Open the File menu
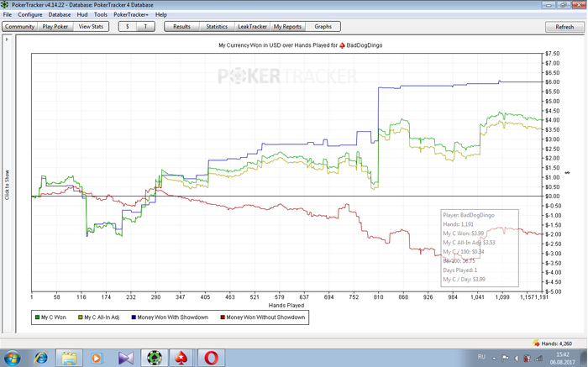 click(x=7, y=14)
